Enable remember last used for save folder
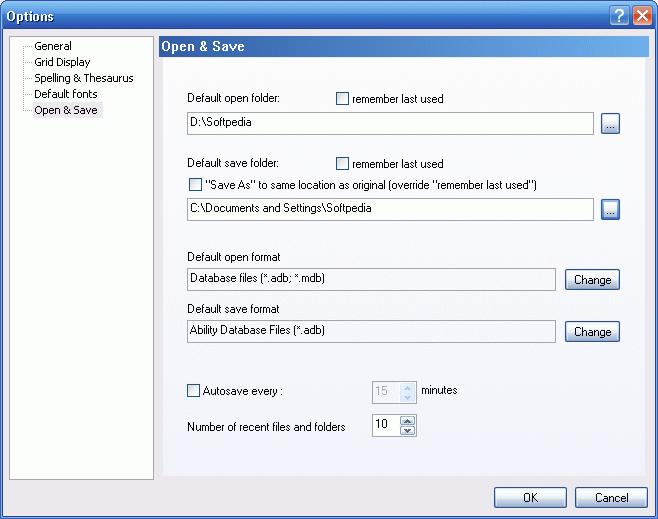Screen dimensions: 658x519 coord(342,164)
